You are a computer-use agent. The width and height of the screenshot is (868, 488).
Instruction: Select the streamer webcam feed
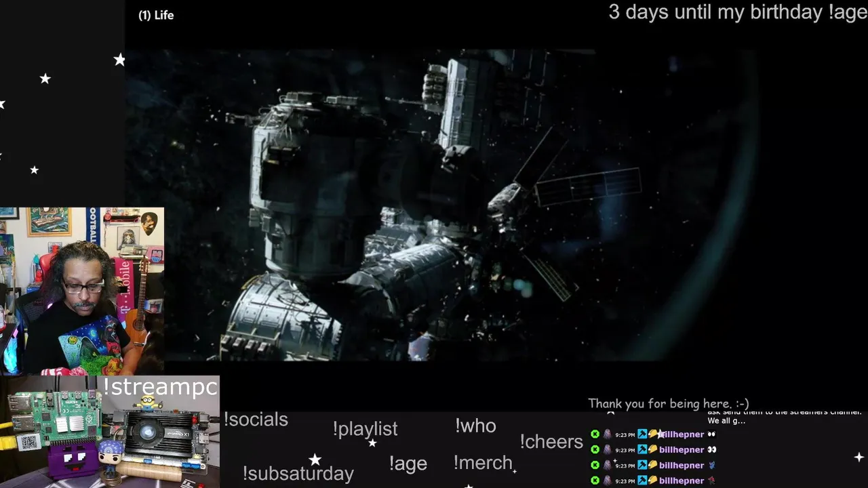click(x=82, y=291)
